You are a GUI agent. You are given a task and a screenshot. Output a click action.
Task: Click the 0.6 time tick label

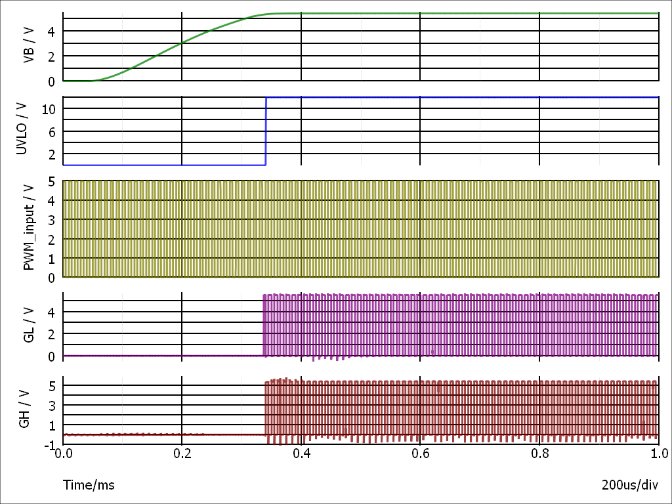pos(420,455)
